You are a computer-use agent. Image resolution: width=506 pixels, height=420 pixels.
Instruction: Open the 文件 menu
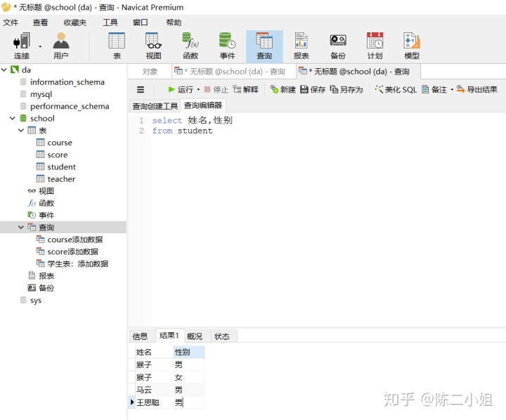pos(11,22)
